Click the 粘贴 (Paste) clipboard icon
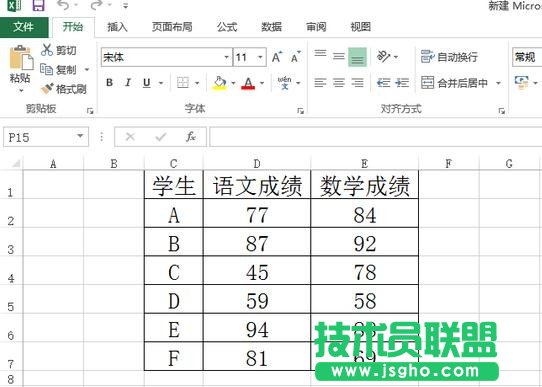The width and height of the screenshot is (542, 387). coord(21,57)
